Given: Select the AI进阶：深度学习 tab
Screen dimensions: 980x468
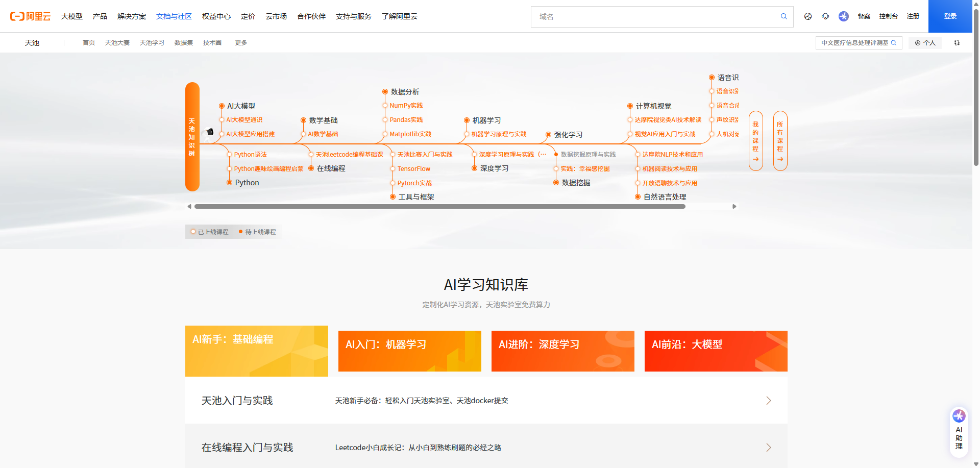Looking at the screenshot, I should click(x=563, y=351).
